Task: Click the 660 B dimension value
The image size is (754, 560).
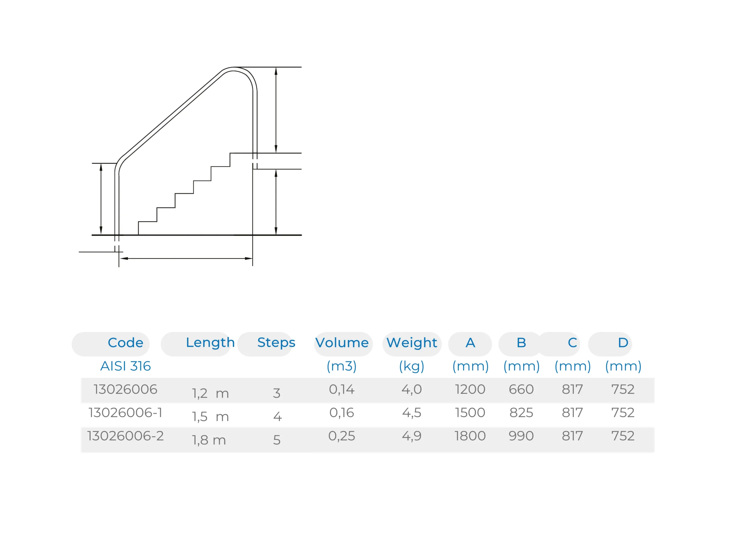Action: 521,389
